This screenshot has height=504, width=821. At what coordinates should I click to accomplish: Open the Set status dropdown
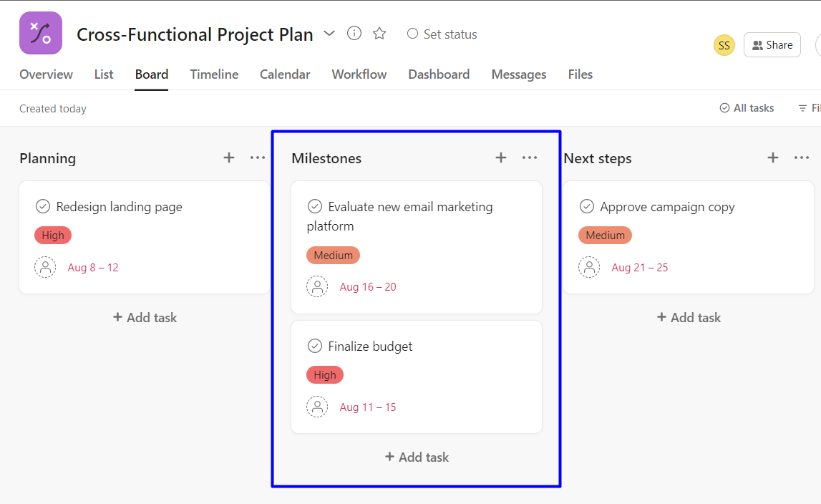click(442, 34)
